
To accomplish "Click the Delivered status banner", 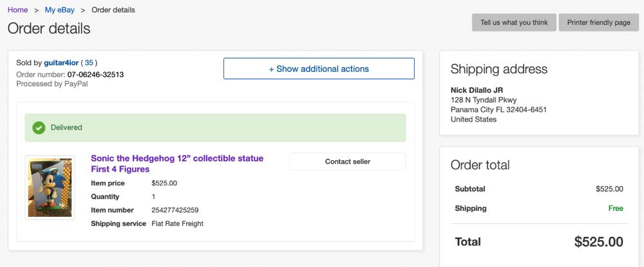I will pos(215,127).
